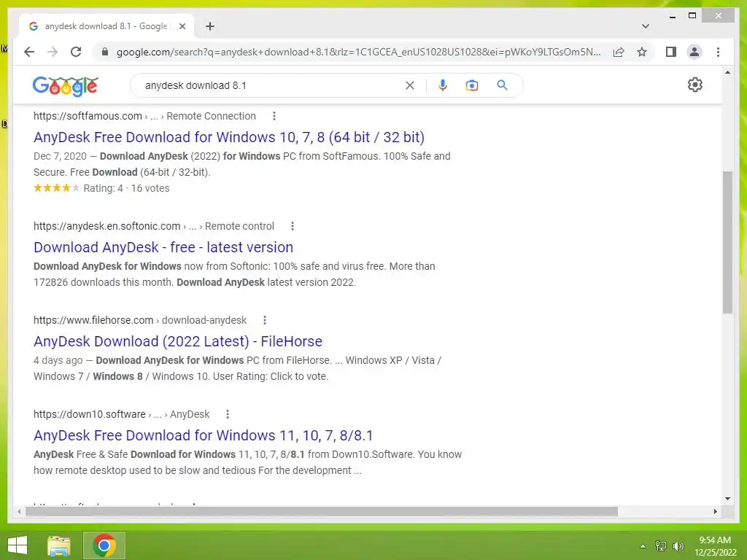Click the vertical scrollbar thumb

[x=727, y=242]
